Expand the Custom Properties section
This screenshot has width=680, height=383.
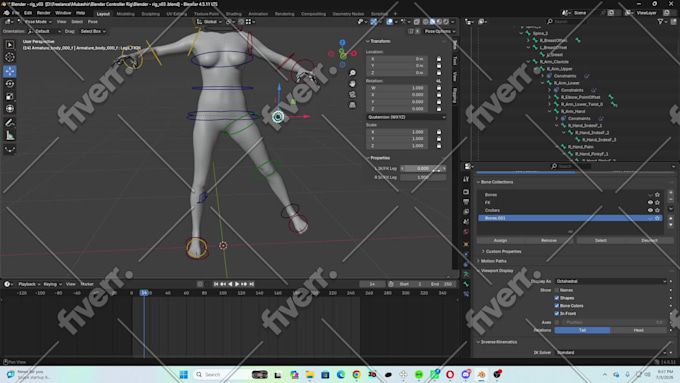pos(503,252)
